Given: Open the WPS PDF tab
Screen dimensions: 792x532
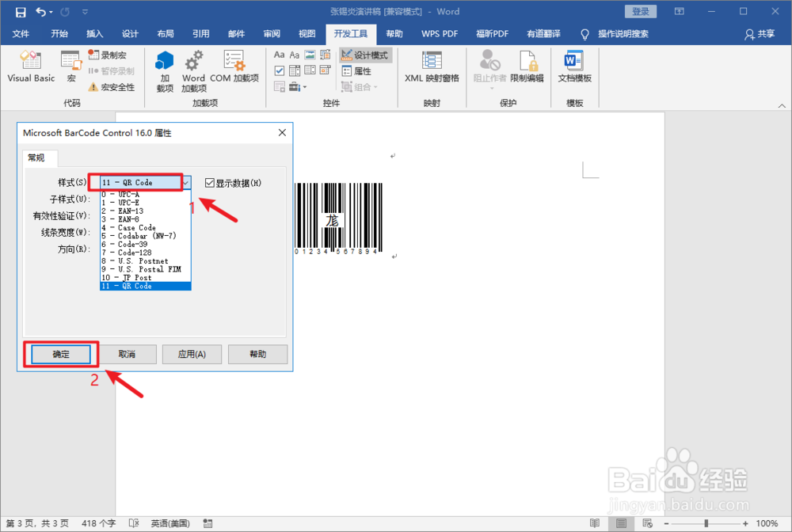Looking at the screenshot, I should tap(440, 34).
